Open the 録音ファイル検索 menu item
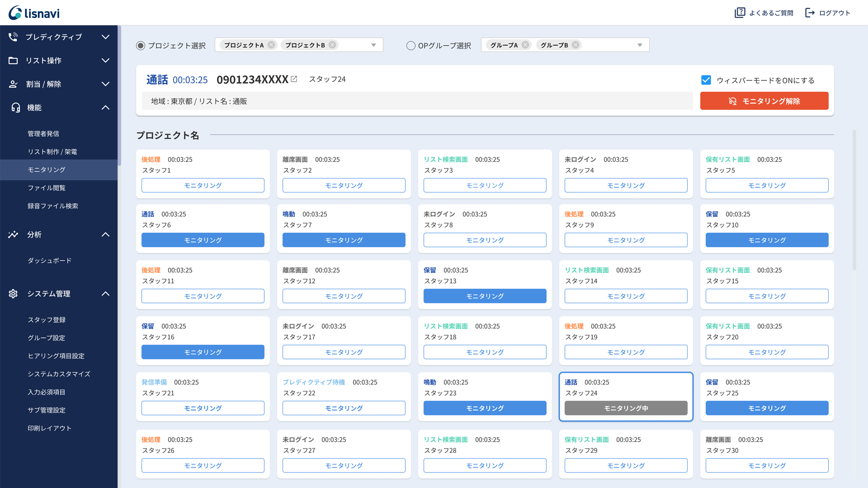 point(53,206)
